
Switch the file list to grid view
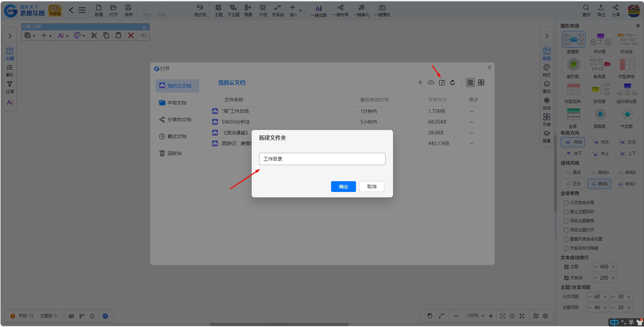pyautogui.click(x=481, y=83)
